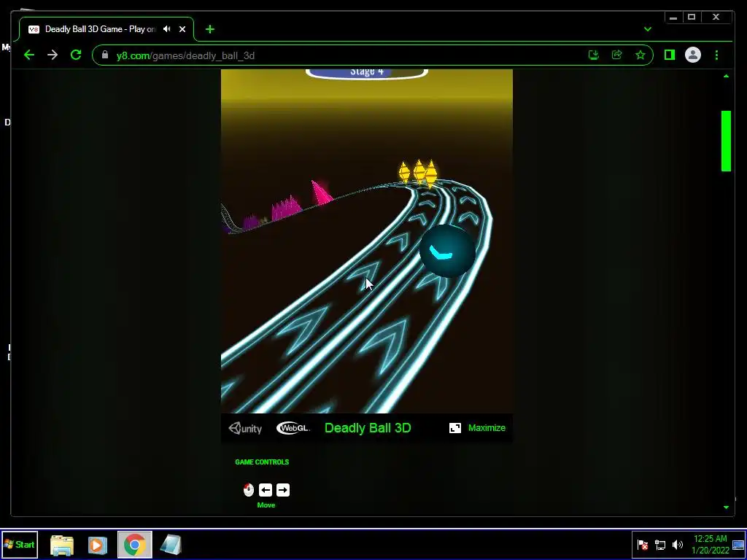Reload the Deadly Ball 3D page
The image size is (747, 560).
point(76,55)
